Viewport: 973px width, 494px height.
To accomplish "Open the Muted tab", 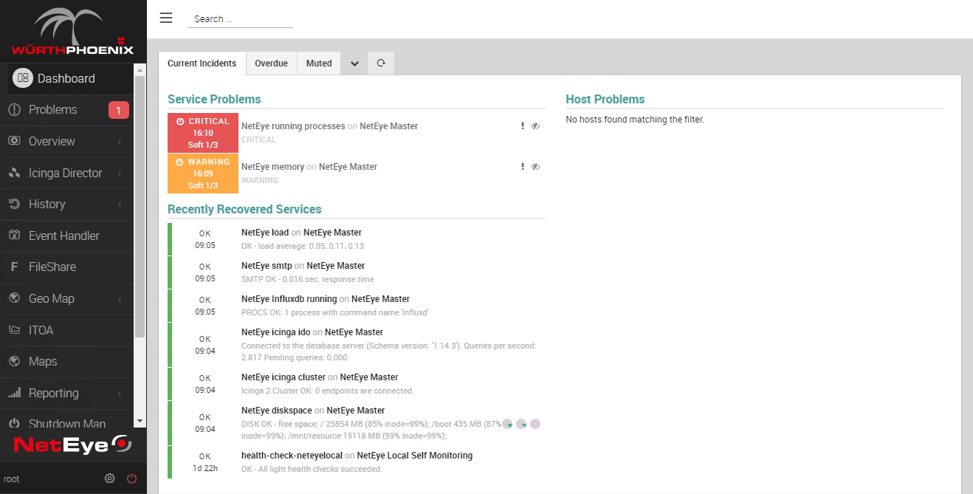I will (x=319, y=63).
